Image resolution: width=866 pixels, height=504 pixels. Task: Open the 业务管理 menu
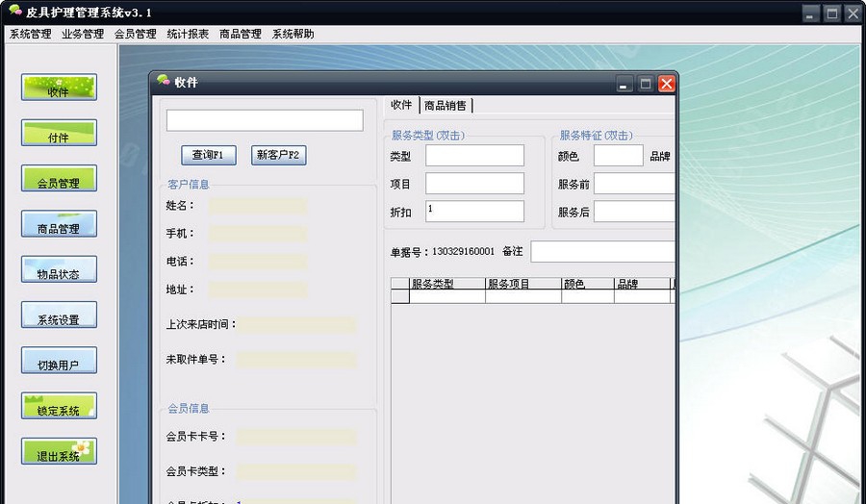click(83, 35)
